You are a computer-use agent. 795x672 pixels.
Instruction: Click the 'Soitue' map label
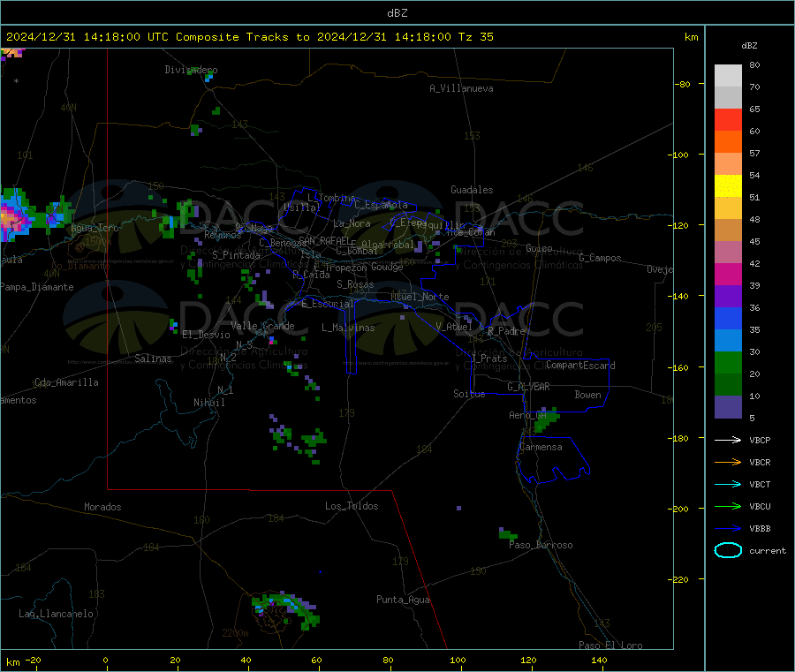click(469, 394)
